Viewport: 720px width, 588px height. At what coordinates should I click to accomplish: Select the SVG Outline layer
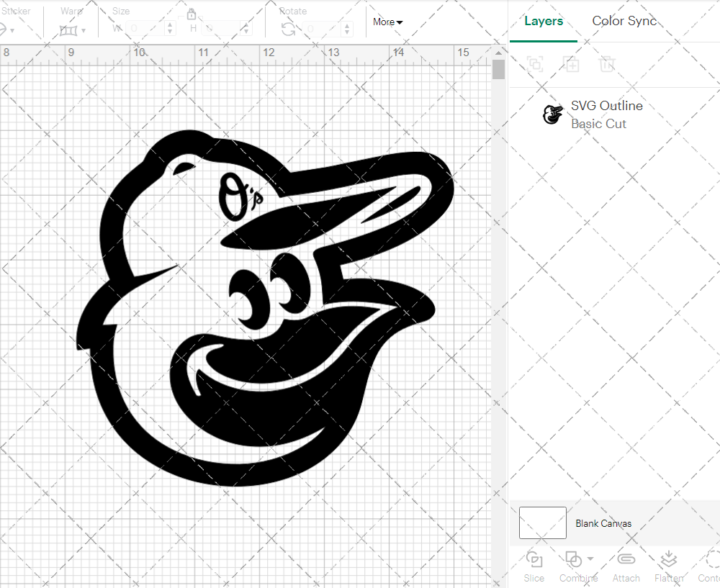(606, 114)
